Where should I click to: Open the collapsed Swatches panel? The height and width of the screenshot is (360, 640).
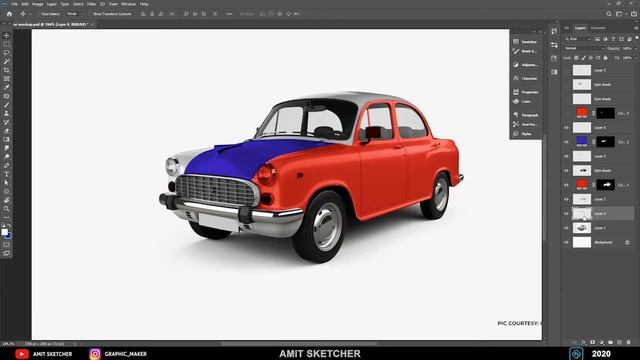click(526, 42)
